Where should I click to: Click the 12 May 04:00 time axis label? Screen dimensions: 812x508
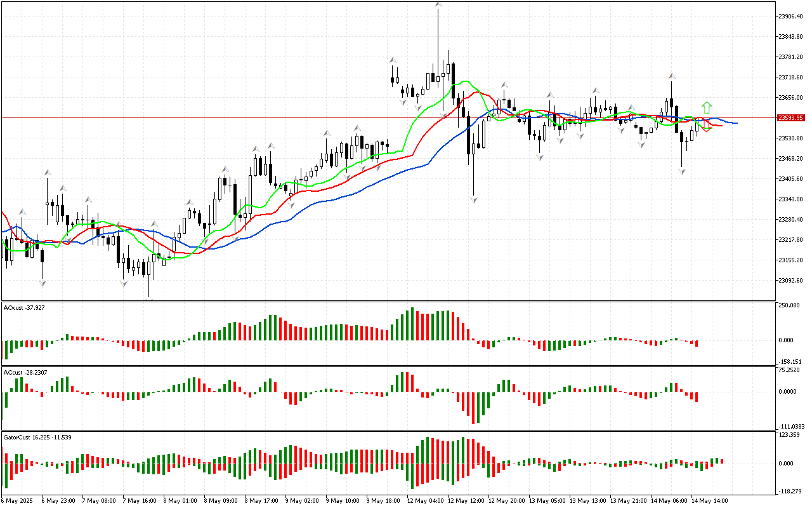pyautogui.click(x=426, y=501)
